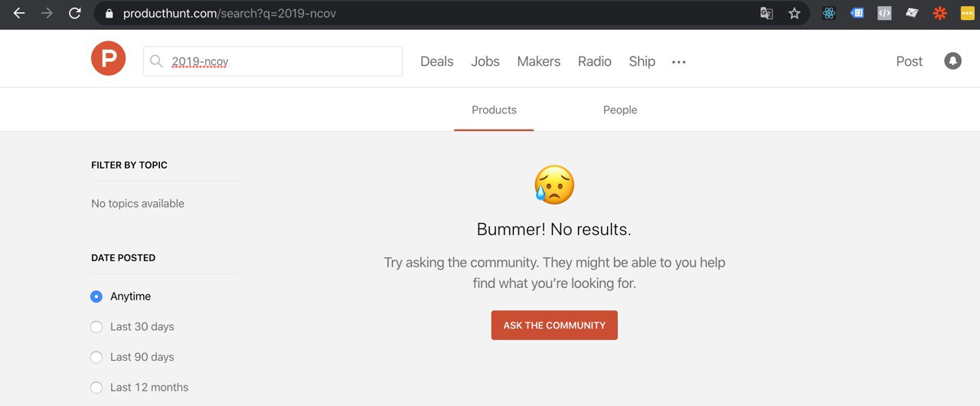This screenshot has height=406, width=980.
Task: Open the Radio page
Action: tap(595, 61)
